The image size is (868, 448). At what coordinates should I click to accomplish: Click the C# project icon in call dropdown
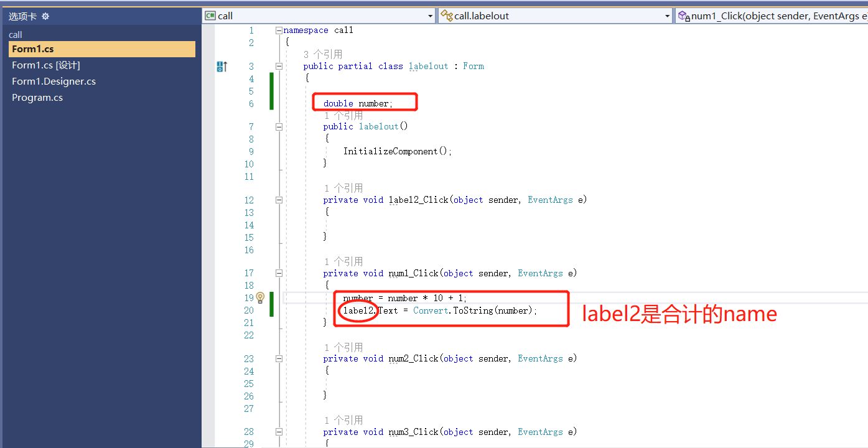[x=210, y=16]
